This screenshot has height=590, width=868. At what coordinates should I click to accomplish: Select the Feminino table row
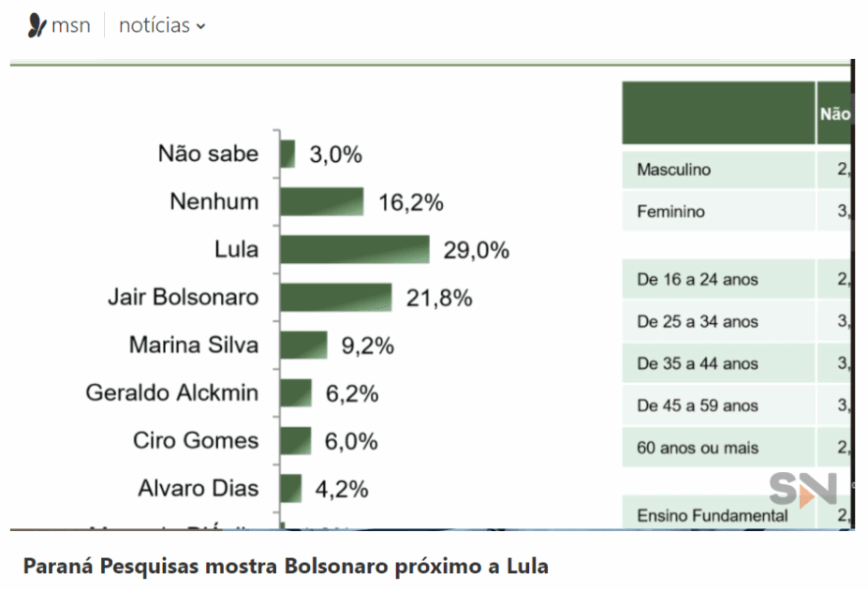718,212
